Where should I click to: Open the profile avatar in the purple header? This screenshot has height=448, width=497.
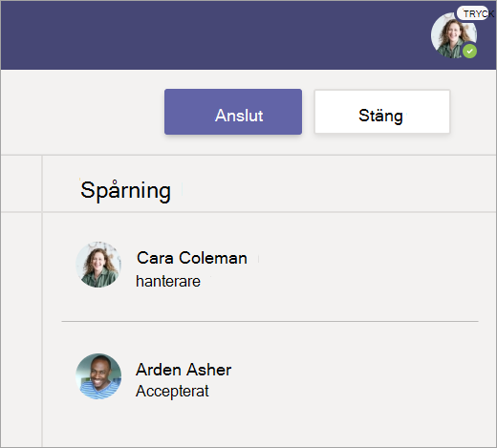click(454, 35)
